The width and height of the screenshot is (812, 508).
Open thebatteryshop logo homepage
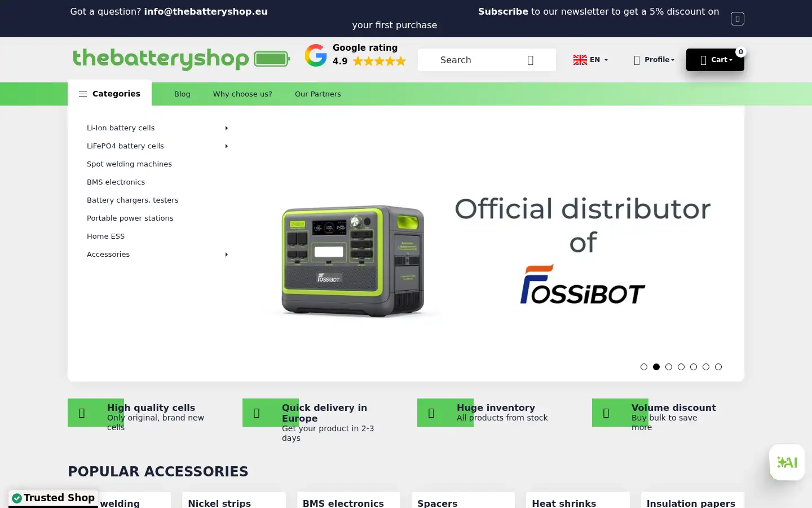coord(181,59)
